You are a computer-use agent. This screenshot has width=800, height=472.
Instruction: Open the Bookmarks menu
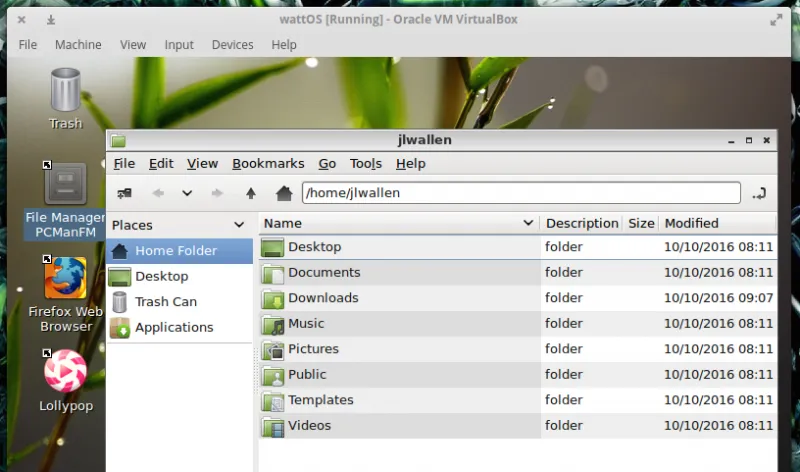click(x=268, y=164)
